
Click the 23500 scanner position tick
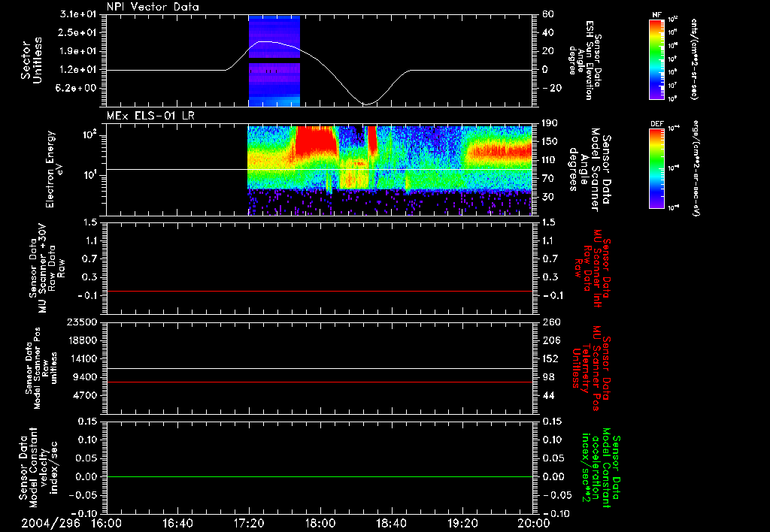pyautogui.click(x=81, y=322)
